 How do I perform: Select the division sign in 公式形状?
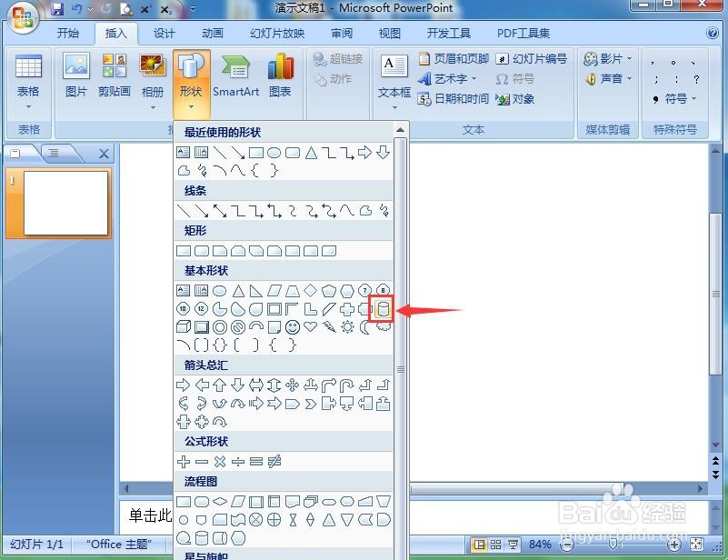point(238,462)
